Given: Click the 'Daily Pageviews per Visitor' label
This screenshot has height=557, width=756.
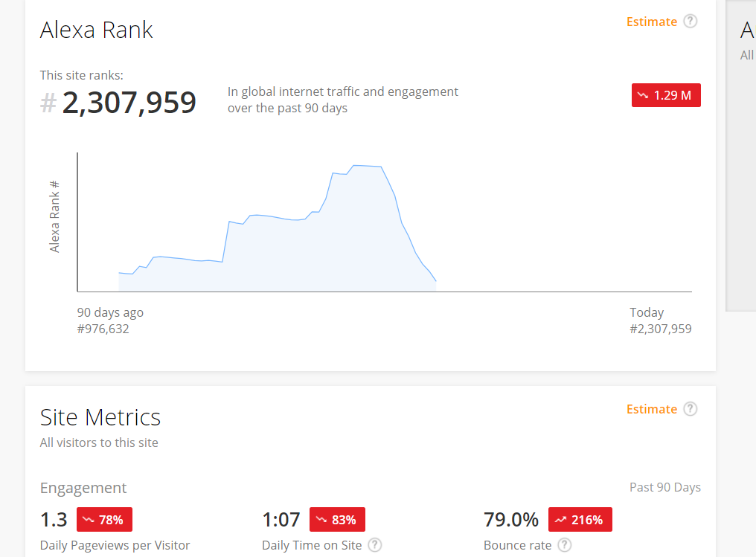Looking at the screenshot, I should [x=115, y=545].
